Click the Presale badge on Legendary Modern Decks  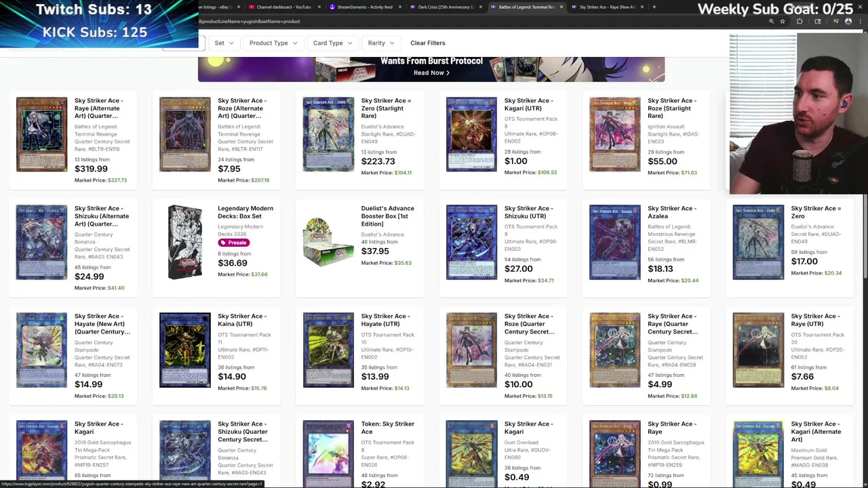234,243
